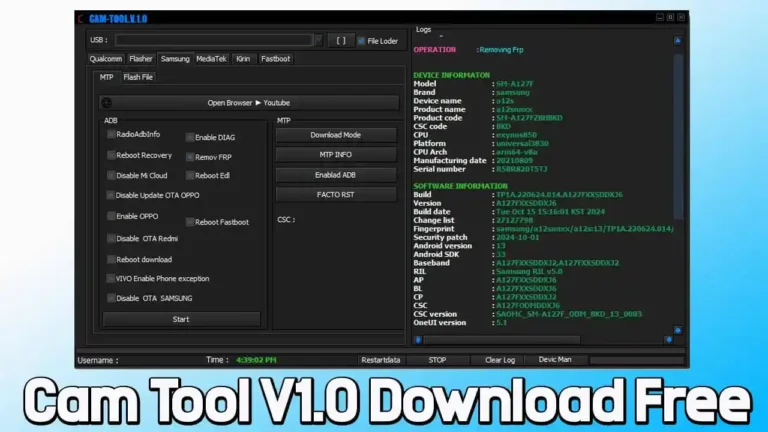768x432 pixels.
Task: Switch to the Qualcomm tab
Action: click(x=105, y=59)
